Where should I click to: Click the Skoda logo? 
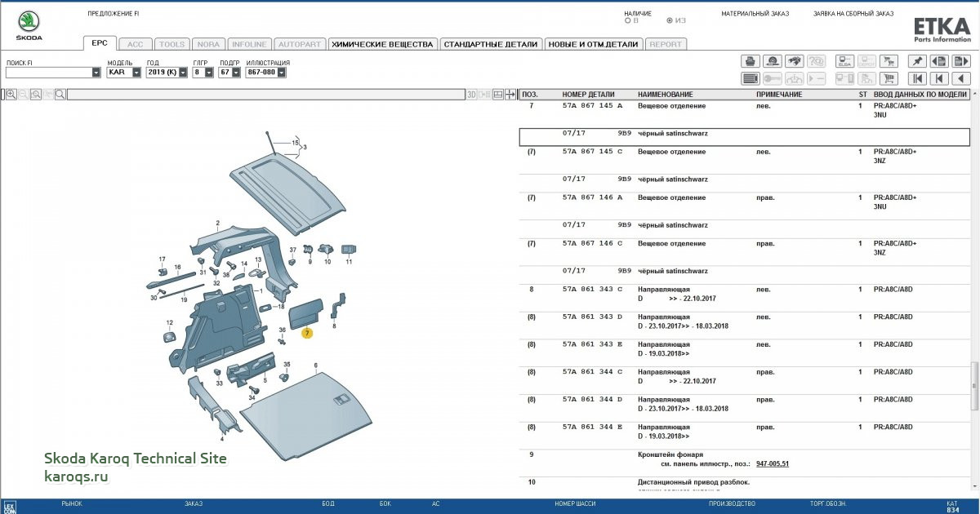[29, 26]
